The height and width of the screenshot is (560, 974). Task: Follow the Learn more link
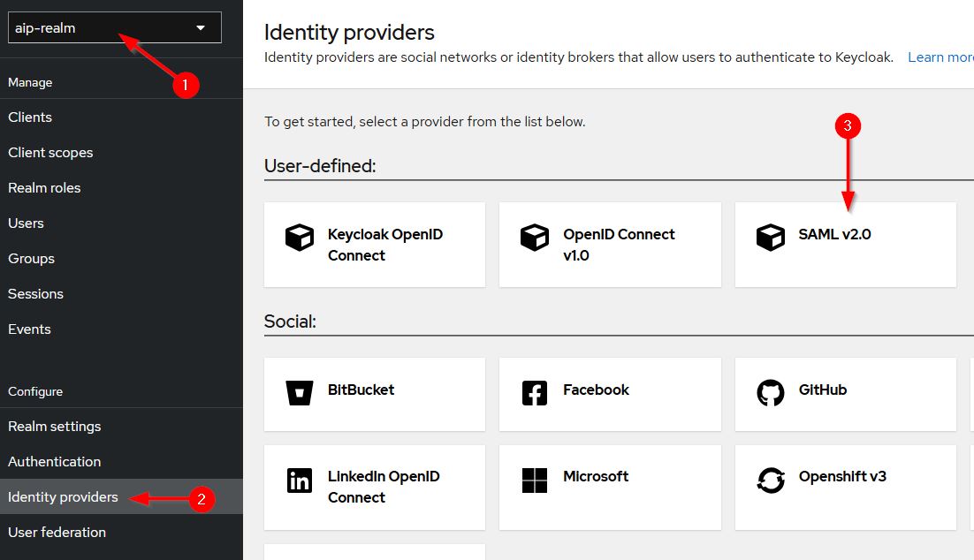click(940, 57)
